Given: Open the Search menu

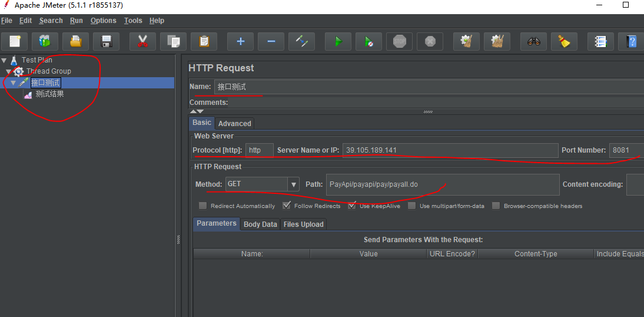Looking at the screenshot, I should [x=51, y=21].
